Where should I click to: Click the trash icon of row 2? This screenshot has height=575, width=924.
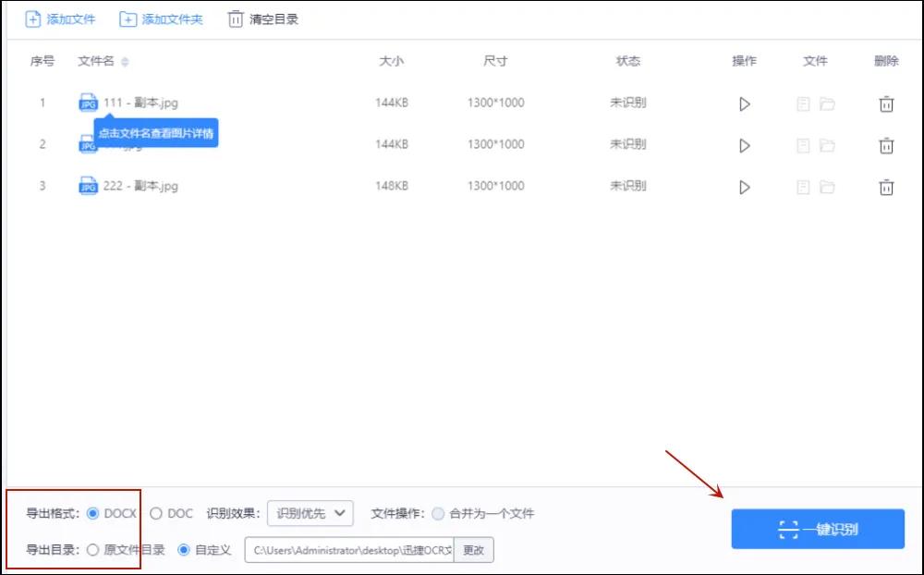click(885, 145)
